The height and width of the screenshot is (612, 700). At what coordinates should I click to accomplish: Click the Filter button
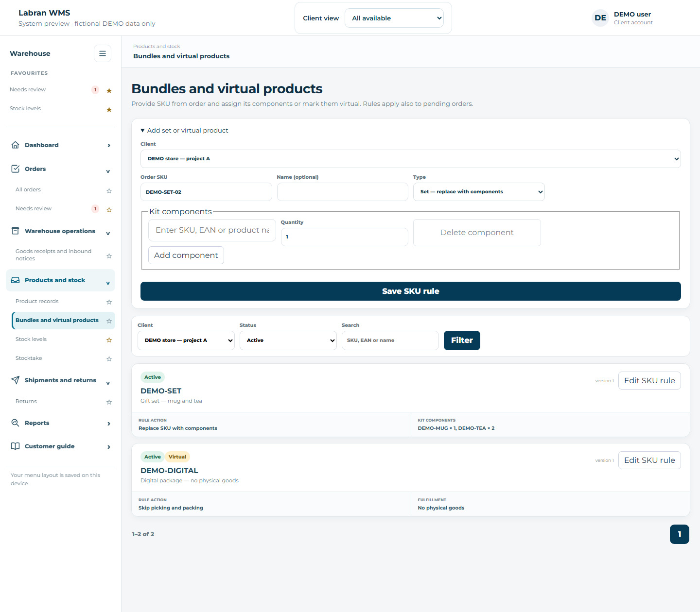pyautogui.click(x=462, y=340)
